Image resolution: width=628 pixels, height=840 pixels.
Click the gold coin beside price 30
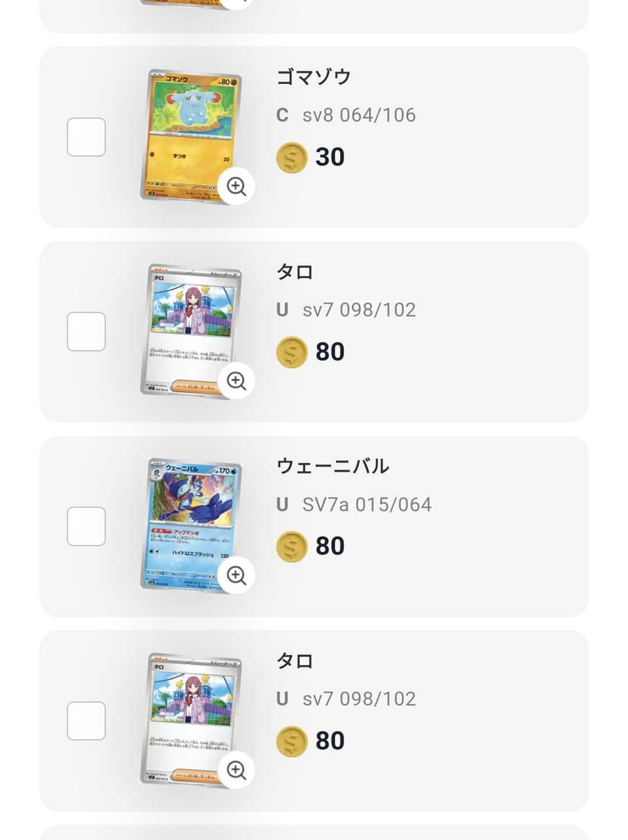coord(292,157)
